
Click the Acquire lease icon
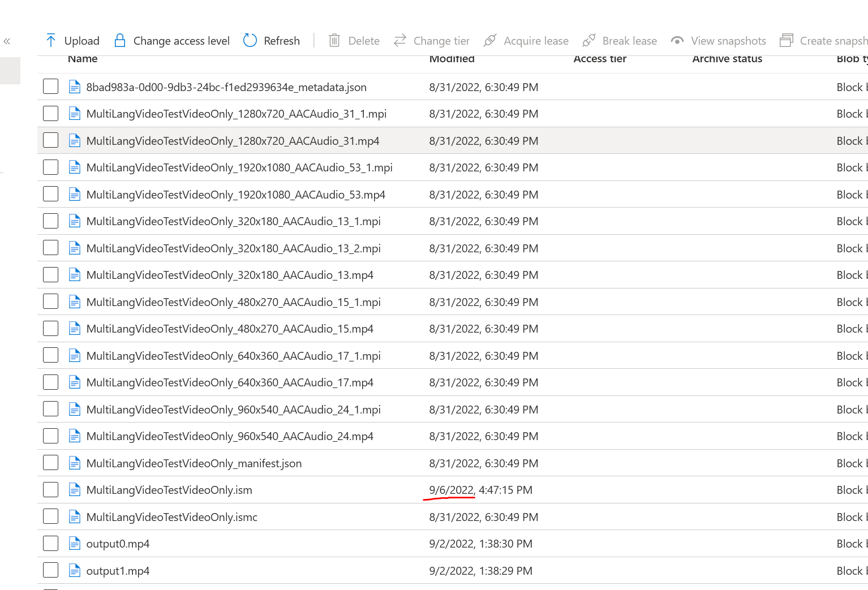point(490,40)
